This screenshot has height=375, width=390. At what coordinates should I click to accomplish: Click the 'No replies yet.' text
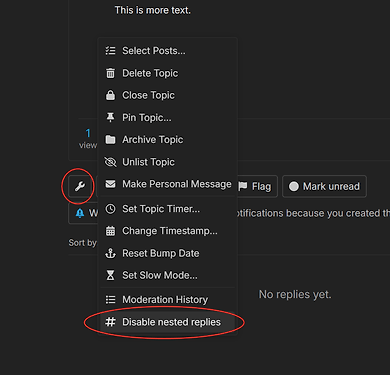(295, 294)
